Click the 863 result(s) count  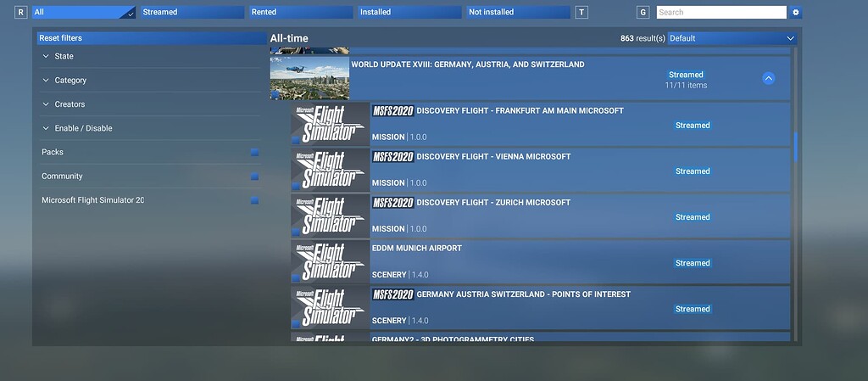pyautogui.click(x=643, y=39)
